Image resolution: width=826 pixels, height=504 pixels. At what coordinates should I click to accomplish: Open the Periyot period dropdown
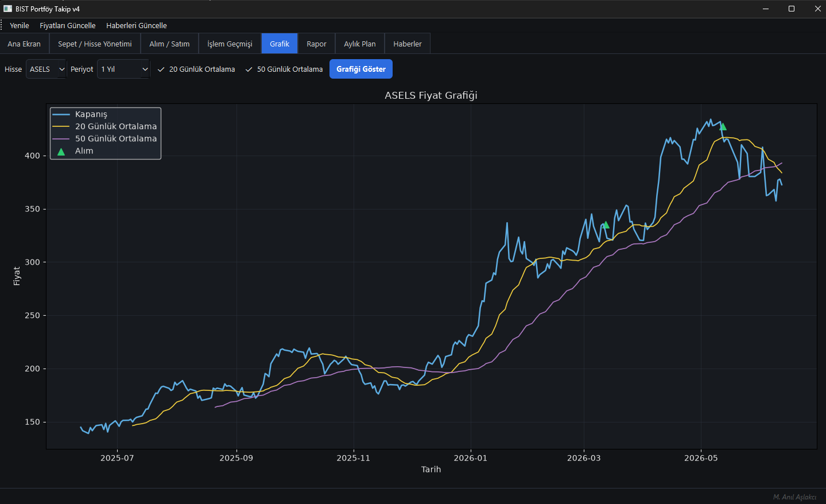pos(123,69)
